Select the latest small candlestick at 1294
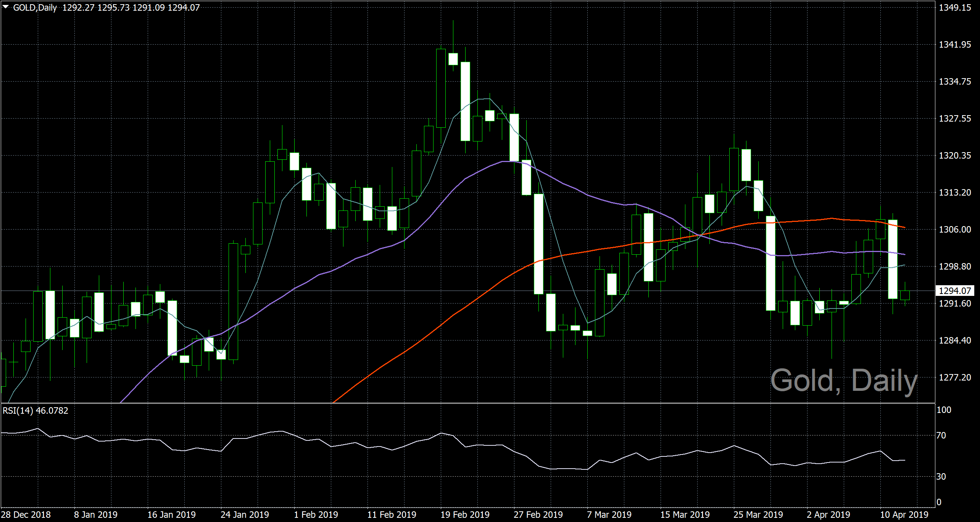980x522 pixels. tap(905, 295)
